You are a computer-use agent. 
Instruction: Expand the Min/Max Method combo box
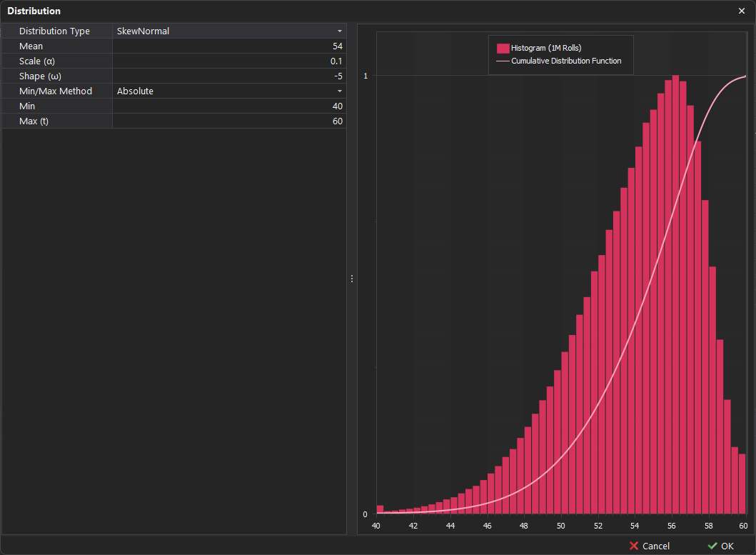tap(340, 91)
